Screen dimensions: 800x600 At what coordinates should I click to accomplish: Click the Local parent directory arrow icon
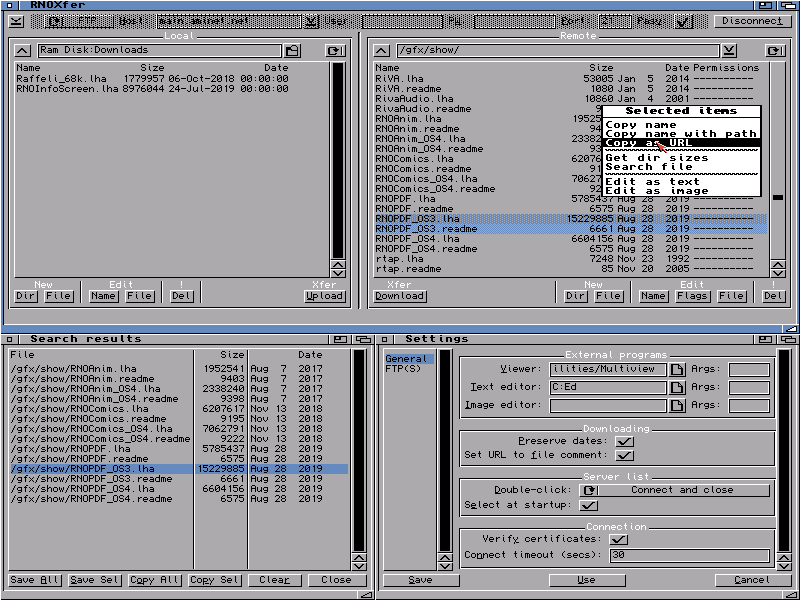point(22,51)
